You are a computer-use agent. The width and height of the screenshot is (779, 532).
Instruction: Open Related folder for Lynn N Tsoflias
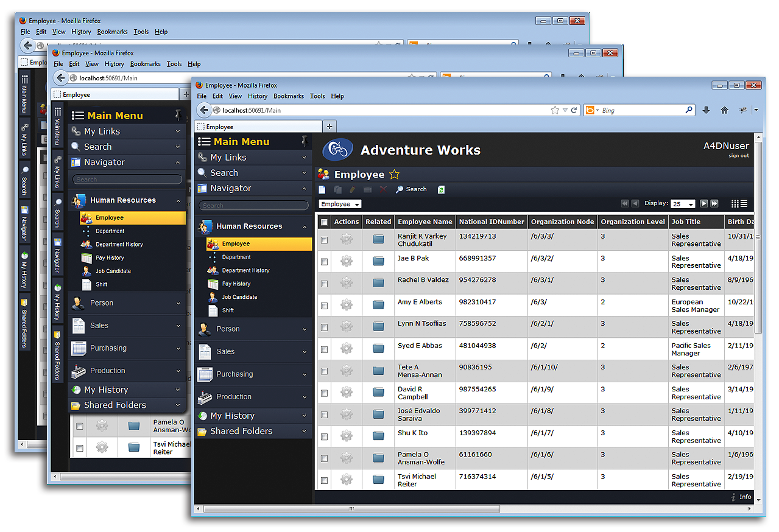(x=378, y=326)
